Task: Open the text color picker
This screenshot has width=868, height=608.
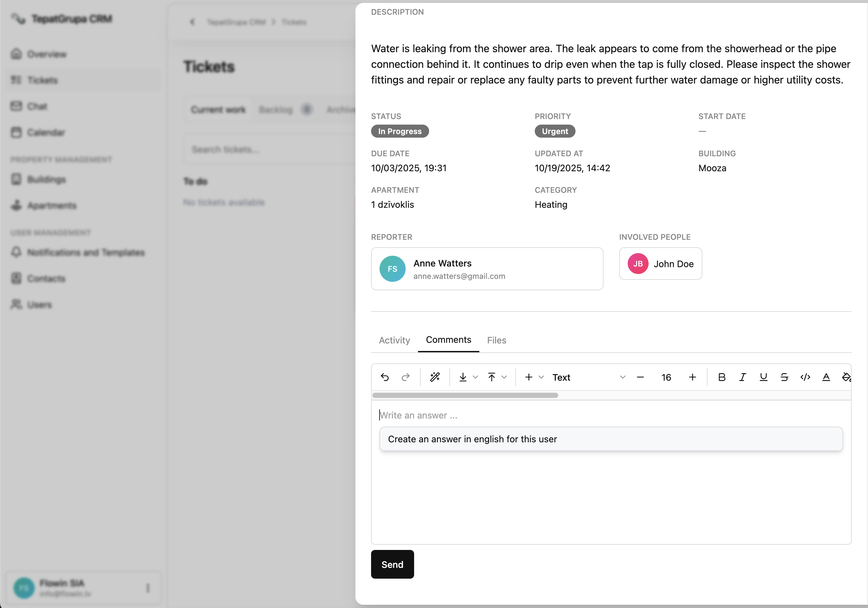Action: (826, 377)
